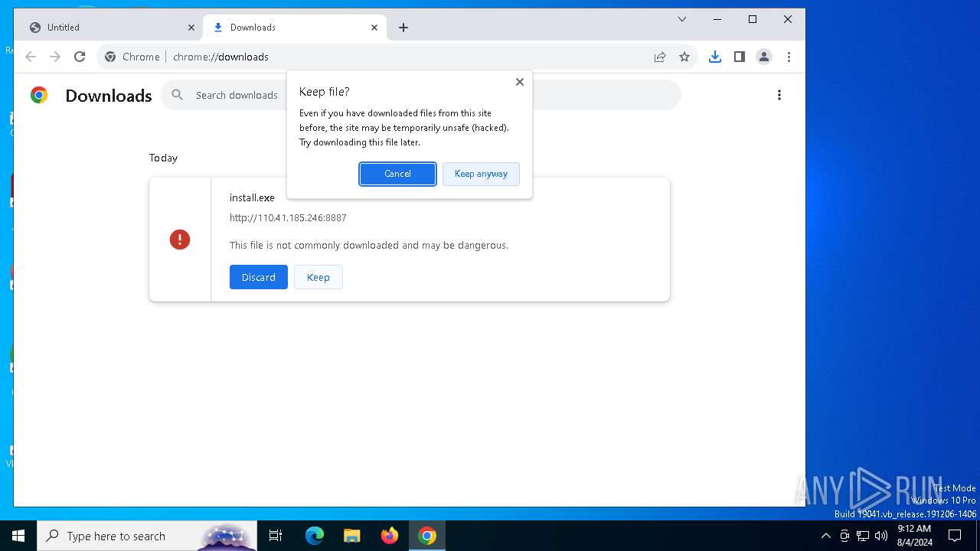The width and height of the screenshot is (980, 551).
Task: Toggle the side panel icon
Action: [740, 57]
